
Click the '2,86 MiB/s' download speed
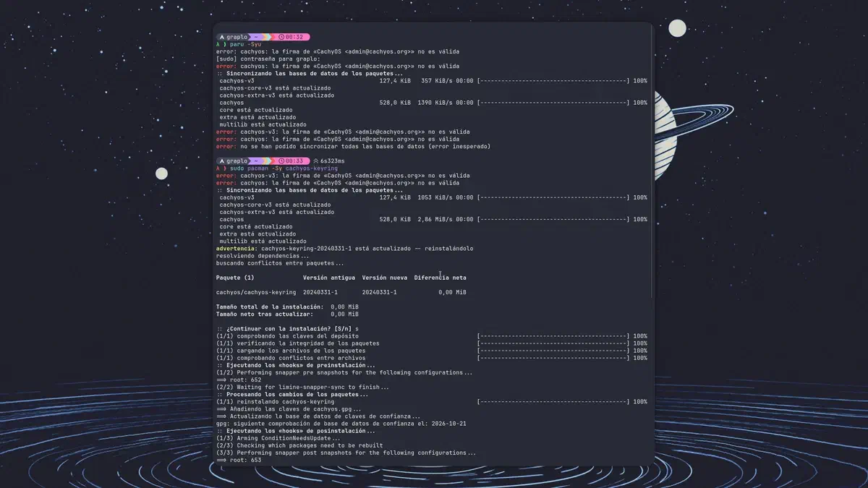click(x=435, y=219)
